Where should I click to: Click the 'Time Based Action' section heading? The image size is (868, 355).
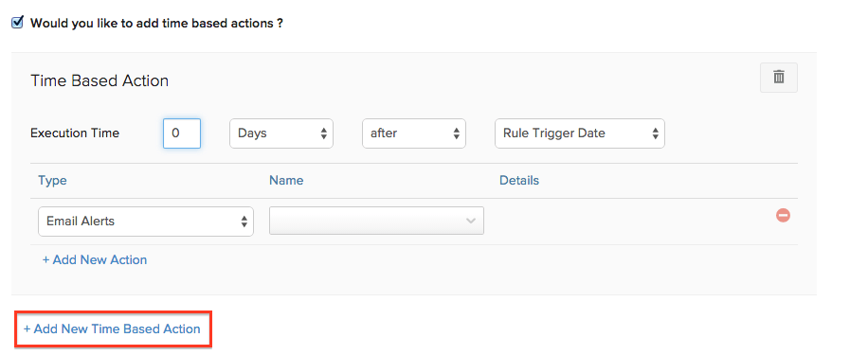click(99, 80)
